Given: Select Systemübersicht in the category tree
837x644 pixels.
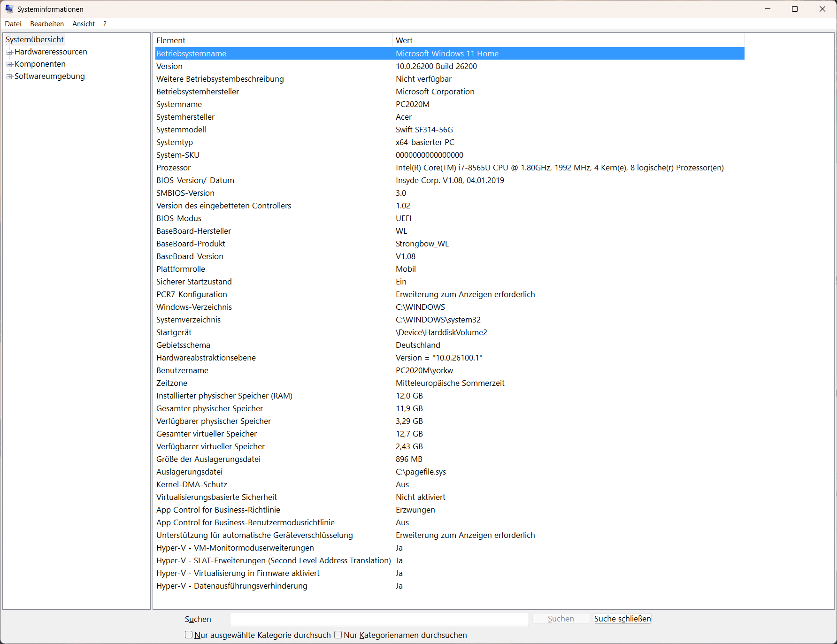Looking at the screenshot, I should (35, 39).
